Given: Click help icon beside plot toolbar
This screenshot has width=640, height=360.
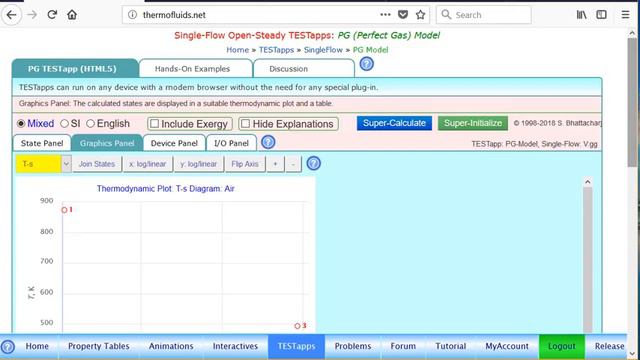Looking at the screenshot, I should [313, 163].
